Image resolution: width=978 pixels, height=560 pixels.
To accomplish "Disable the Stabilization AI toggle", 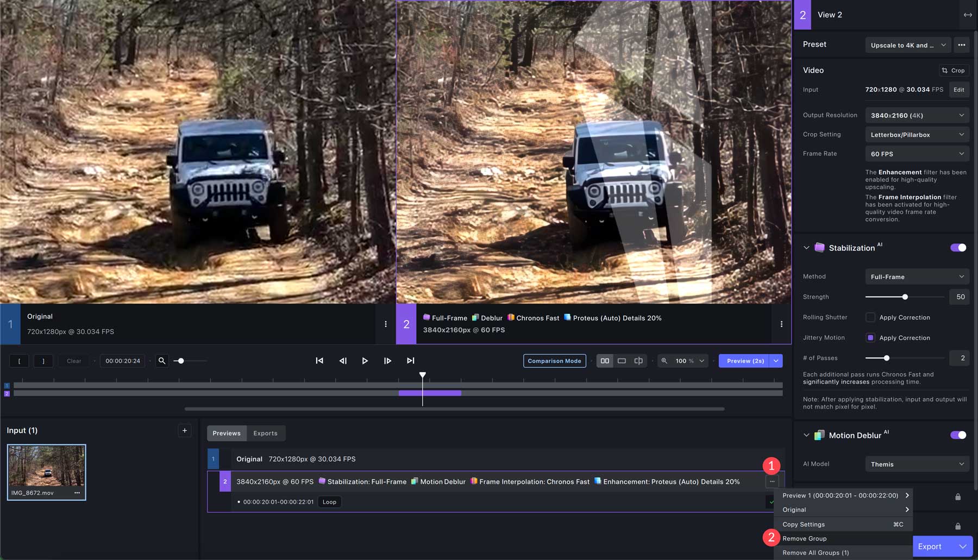I will coord(958,248).
